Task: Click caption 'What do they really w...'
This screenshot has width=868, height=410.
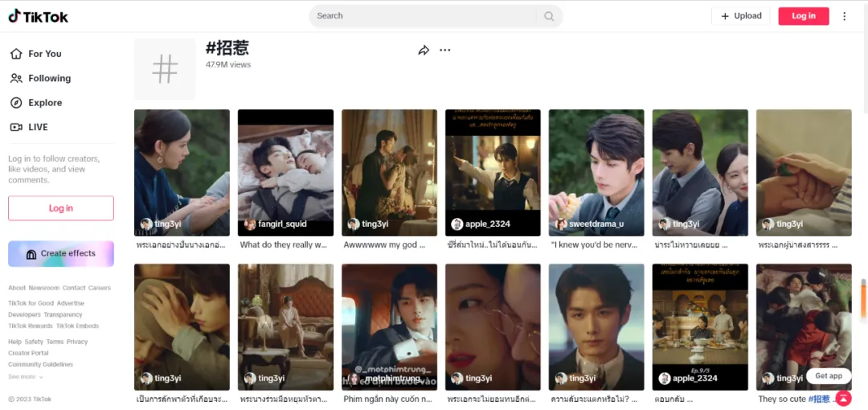Action: tap(284, 244)
